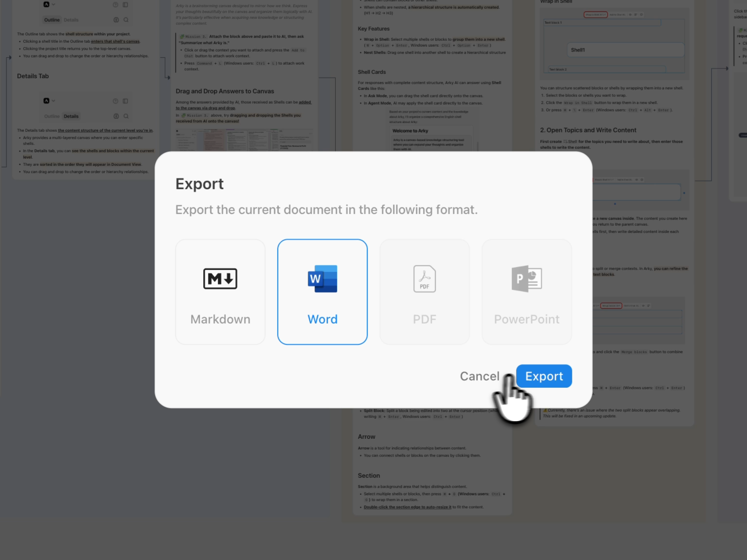Click the Word document icon
Viewport: 747px width, 560px height.
pos(322,279)
